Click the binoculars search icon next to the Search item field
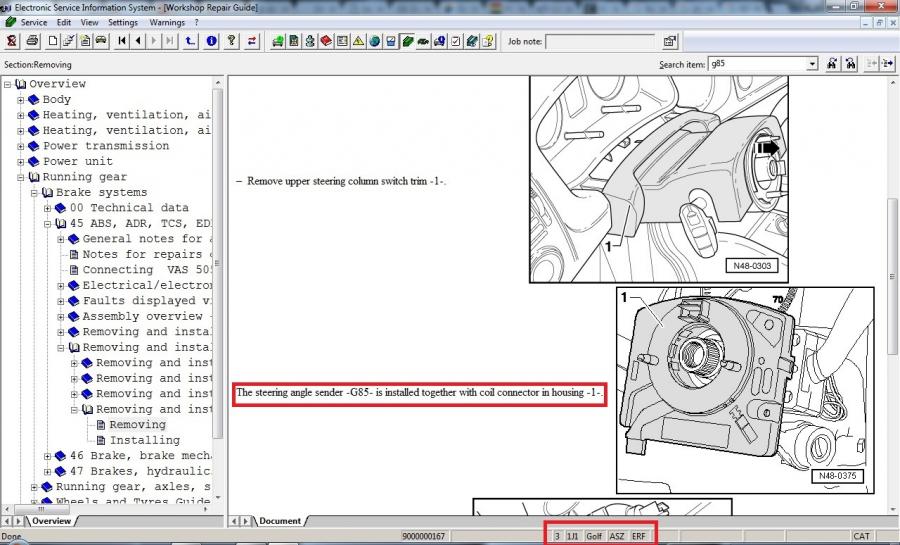 tap(831, 64)
